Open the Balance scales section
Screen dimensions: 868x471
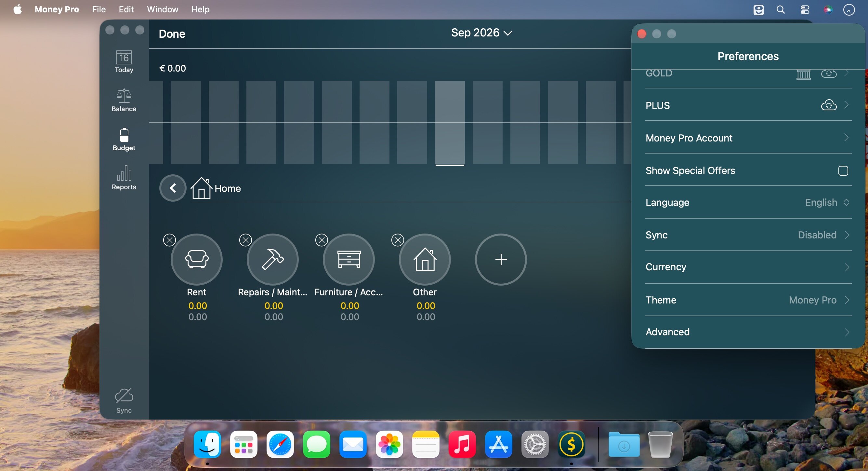point(124,100)
